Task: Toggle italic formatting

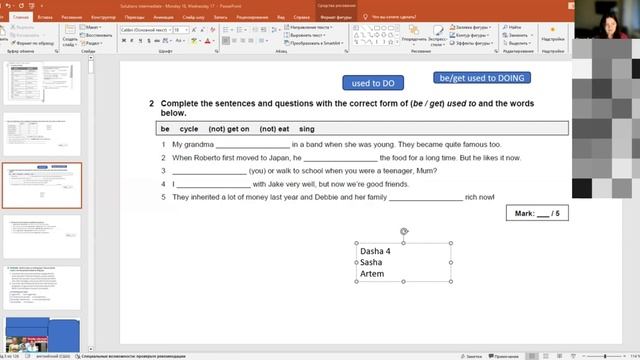Action: click(x=132, y=41)
